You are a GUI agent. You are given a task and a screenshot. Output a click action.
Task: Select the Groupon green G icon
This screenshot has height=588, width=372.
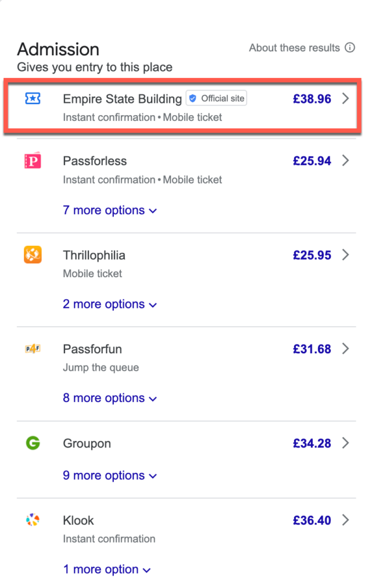click(33, 443)
